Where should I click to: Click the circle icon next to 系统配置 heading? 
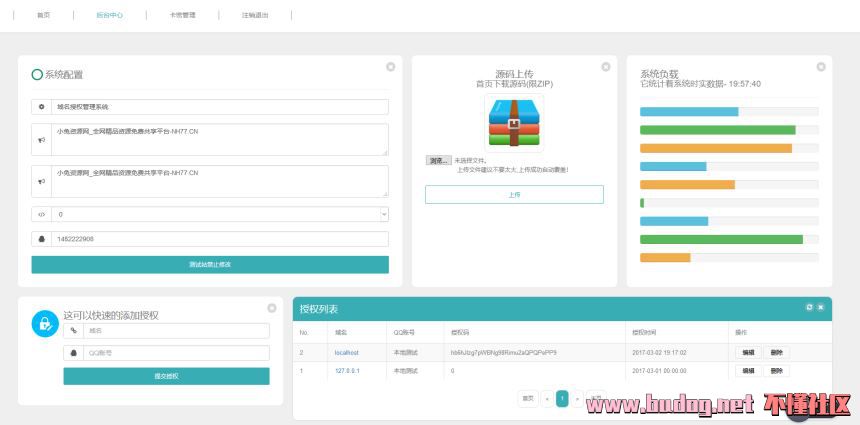pos(37,75)
